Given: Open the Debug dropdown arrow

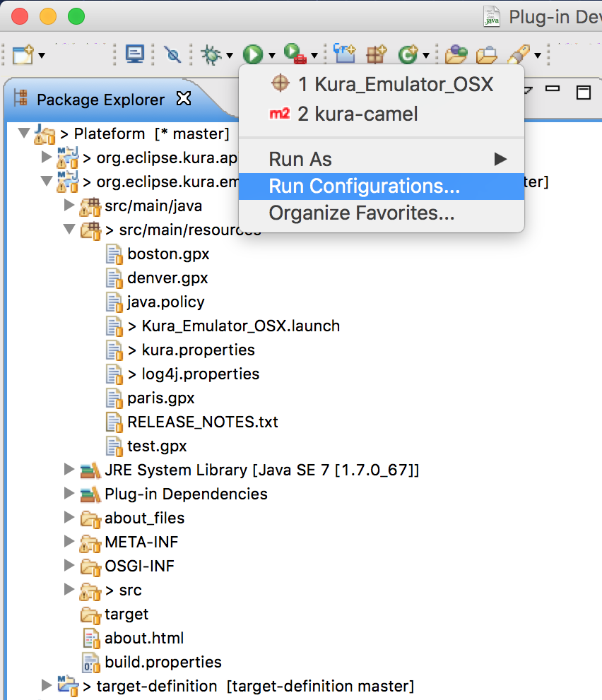Looking at the screenshot, I should [229, 55].
